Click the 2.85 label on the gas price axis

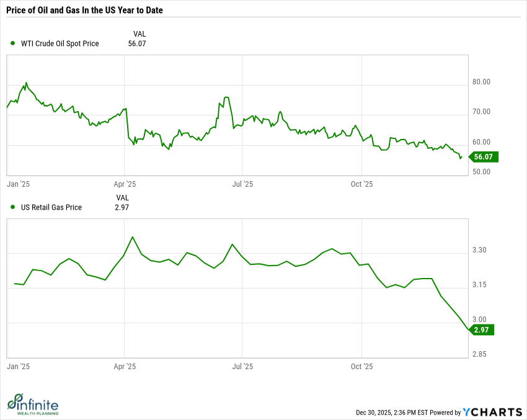coord(480,354)
